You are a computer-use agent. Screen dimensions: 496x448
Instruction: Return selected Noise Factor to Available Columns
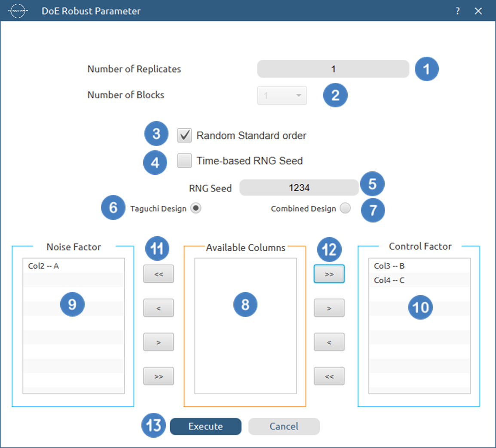coord(159,342)
